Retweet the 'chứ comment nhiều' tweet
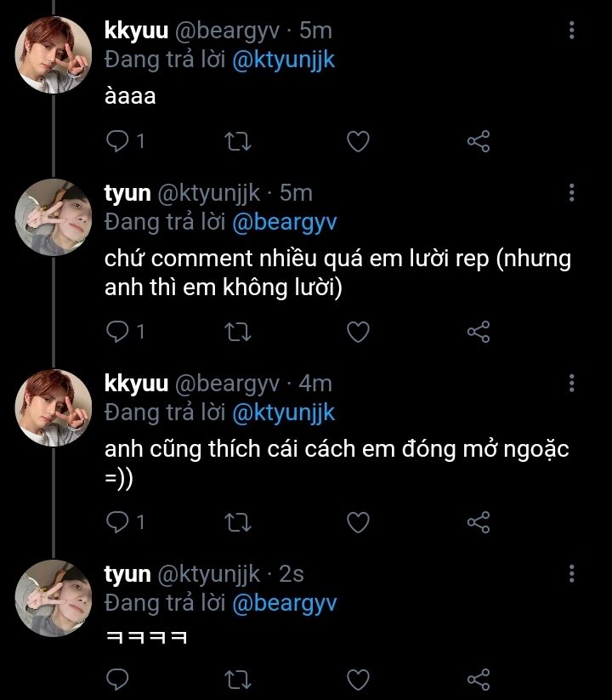The height and width of the screenshot is (700, 612). [x=237, y=331]
